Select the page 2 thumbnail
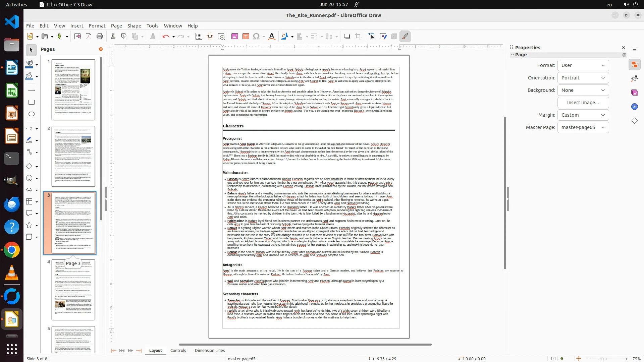 click(x=73, y=156)
